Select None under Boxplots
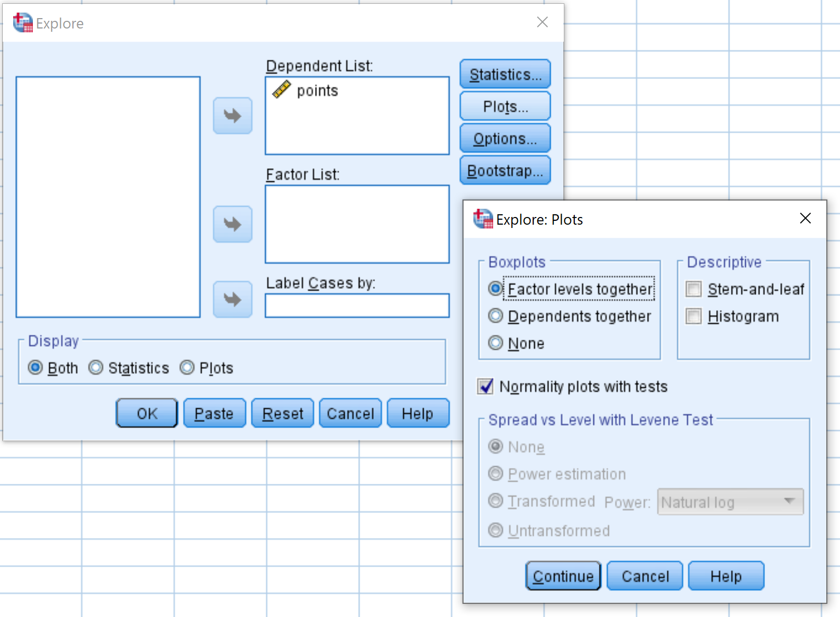 pyautogui.click(x=495, y=343)
